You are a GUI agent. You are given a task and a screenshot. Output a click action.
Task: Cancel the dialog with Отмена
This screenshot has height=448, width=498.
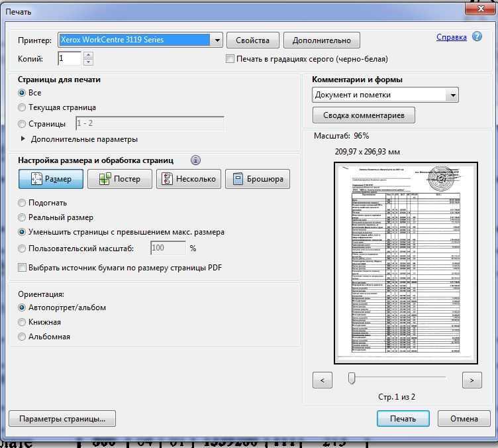[x=464, y=419]
